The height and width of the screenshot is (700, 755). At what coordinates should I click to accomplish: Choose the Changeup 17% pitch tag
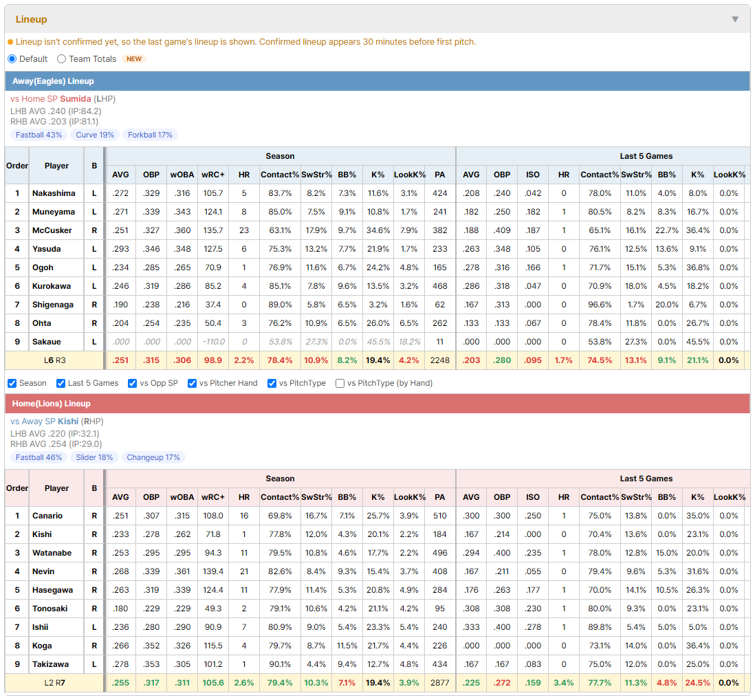click(153, 457)
